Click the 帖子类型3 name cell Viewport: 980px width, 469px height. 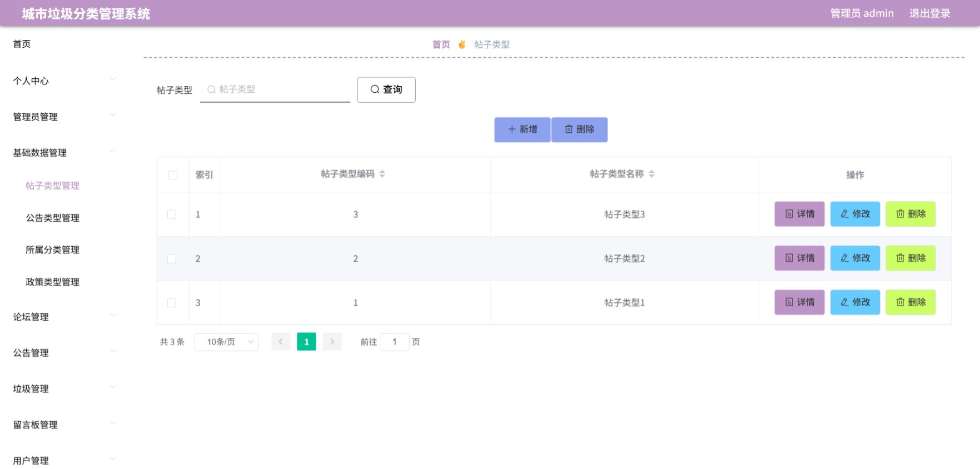tap(624, 214)
